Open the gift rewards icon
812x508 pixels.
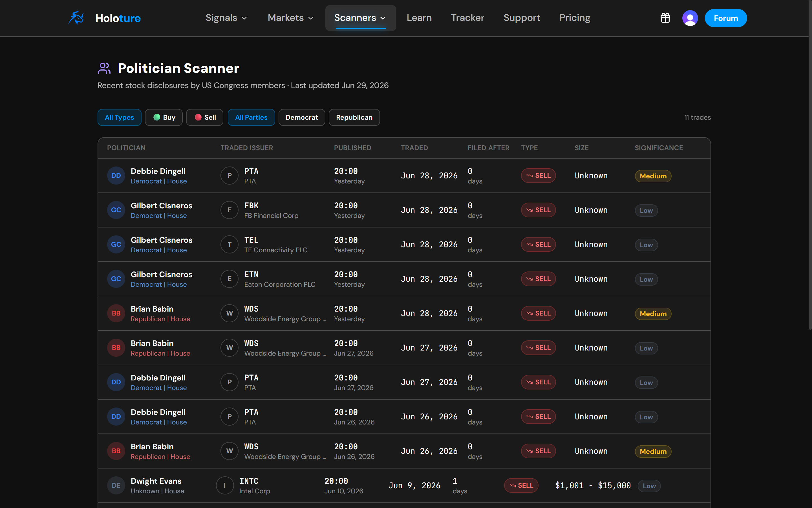click(665, 18)
